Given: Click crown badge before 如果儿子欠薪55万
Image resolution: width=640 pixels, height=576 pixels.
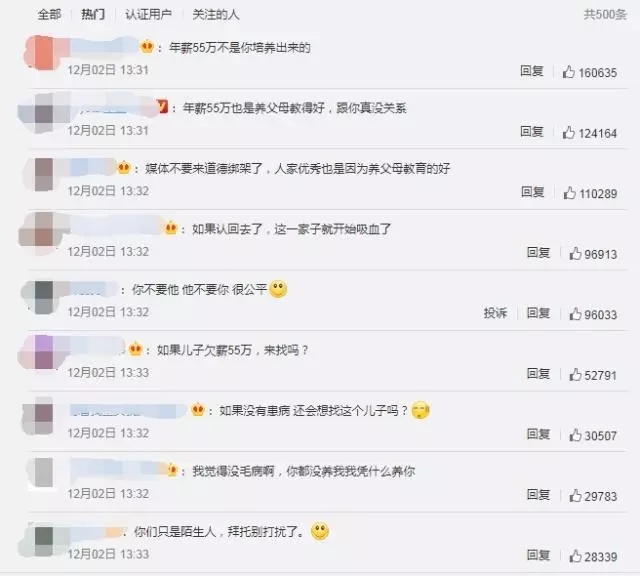Looking at the screenshot, I should pos(135,349).
